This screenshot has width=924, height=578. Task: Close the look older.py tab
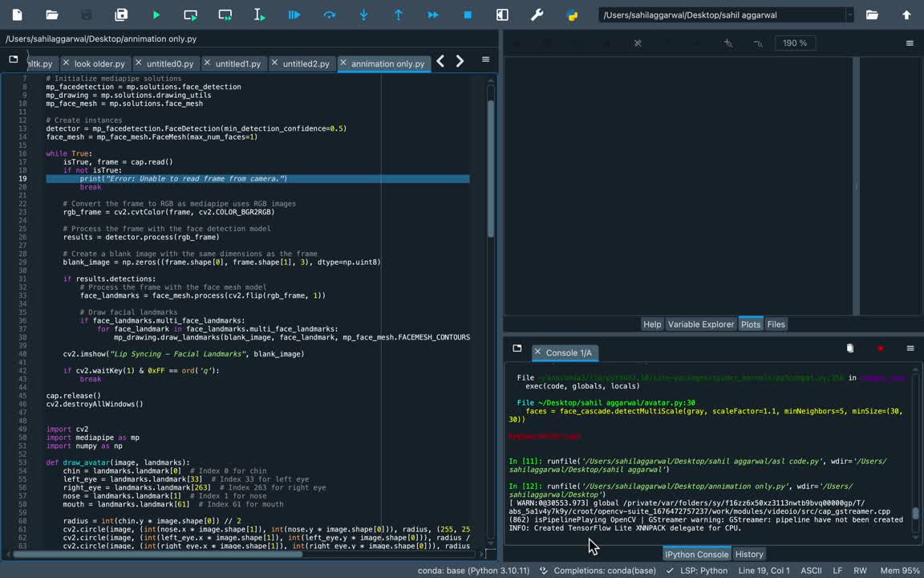(x=66, y=63)
